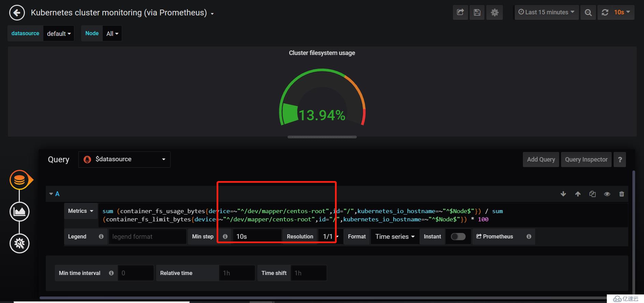The height and width of the screenshot is (303, 644).
Task: Open the Format Time series dropdown
Action: click(x=395, y=236)
